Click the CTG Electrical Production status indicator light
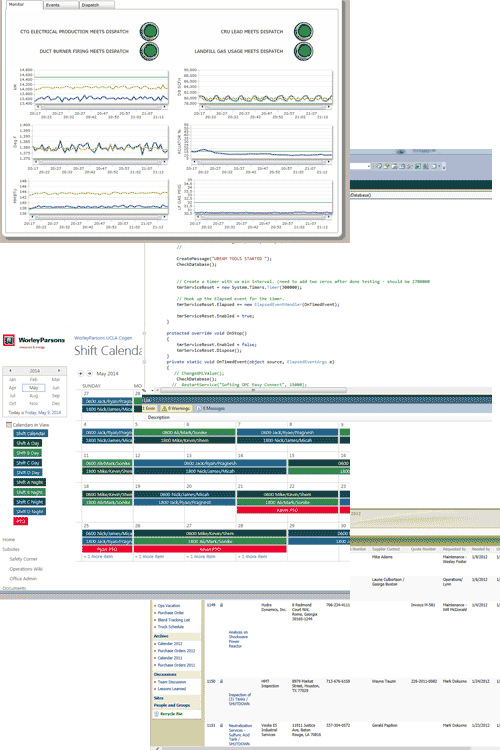This screenshot has height=750, width=500. coord(149,32)
